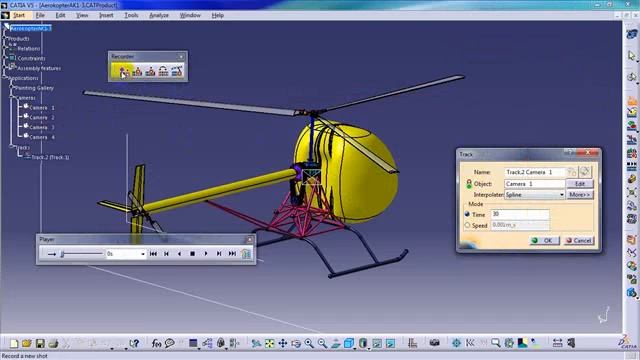
Task: Click the fourth arc-shaped Recorder toolbar icon
Action: 163,71
